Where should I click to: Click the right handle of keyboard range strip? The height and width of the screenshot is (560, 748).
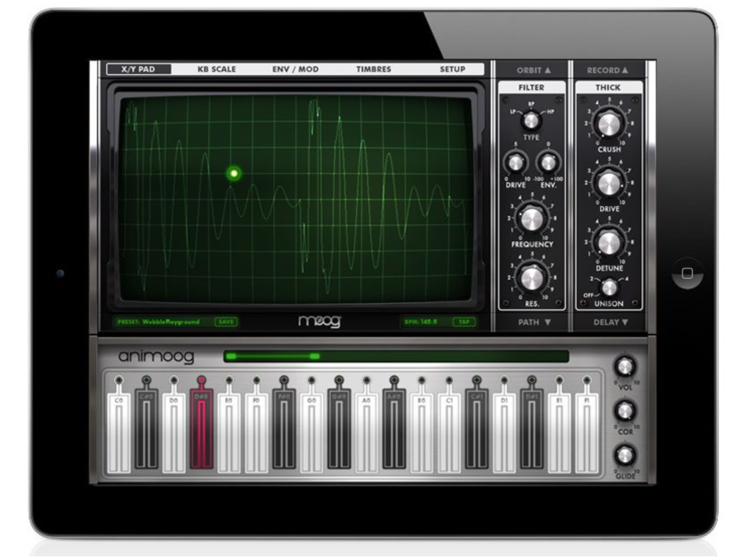315,356
